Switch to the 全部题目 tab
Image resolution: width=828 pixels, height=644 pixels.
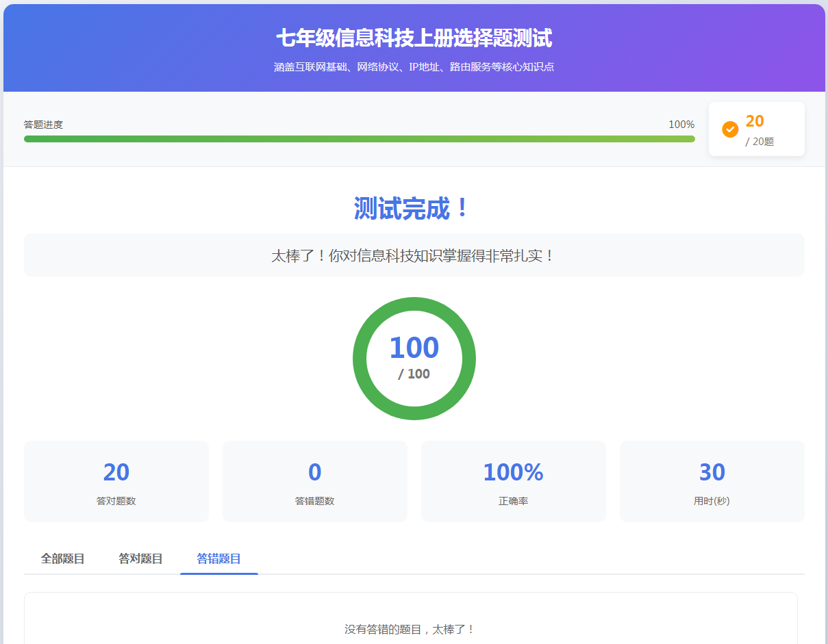[x=62, y=558]
